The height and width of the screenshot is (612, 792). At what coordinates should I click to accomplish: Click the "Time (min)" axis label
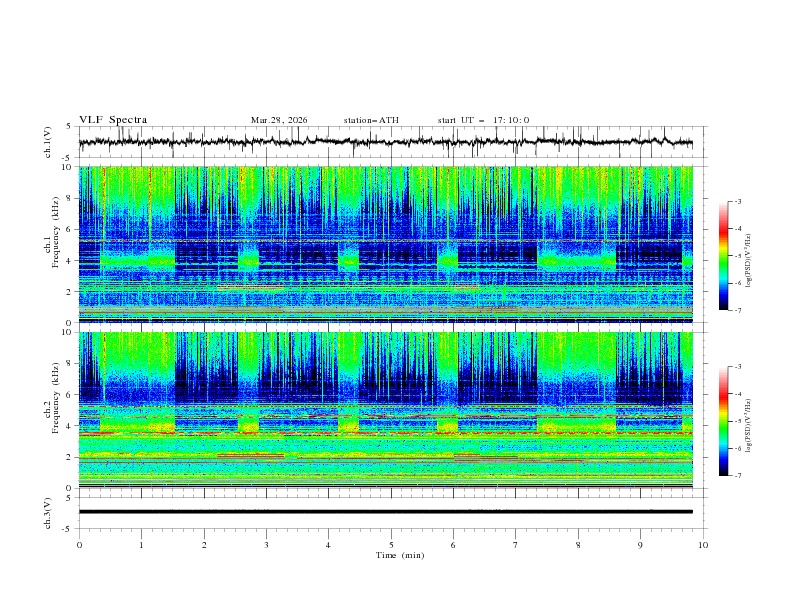pyautogui.click(x=400, y=555)
